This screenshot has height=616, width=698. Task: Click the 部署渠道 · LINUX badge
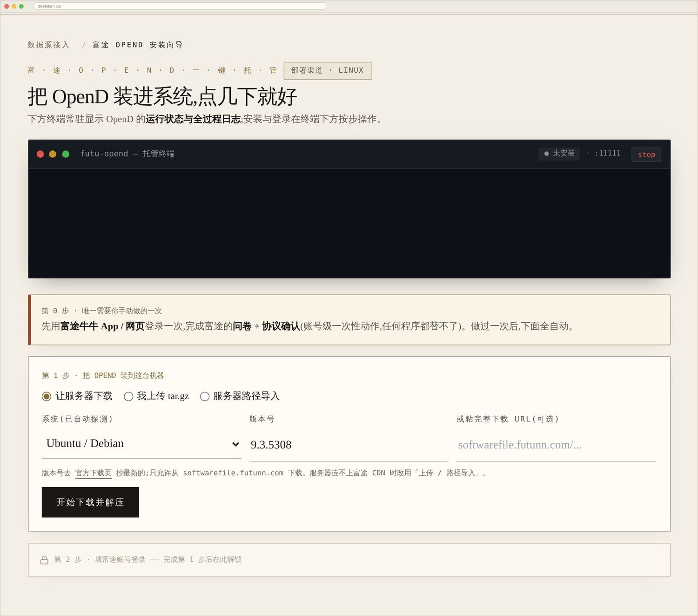[328, 70]
